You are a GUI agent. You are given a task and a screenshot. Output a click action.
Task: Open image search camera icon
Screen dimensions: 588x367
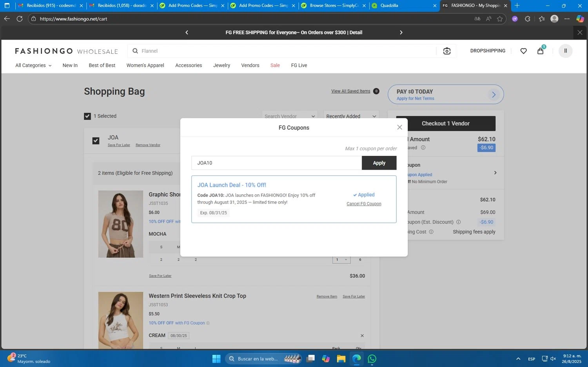click(x=446, y=51)
